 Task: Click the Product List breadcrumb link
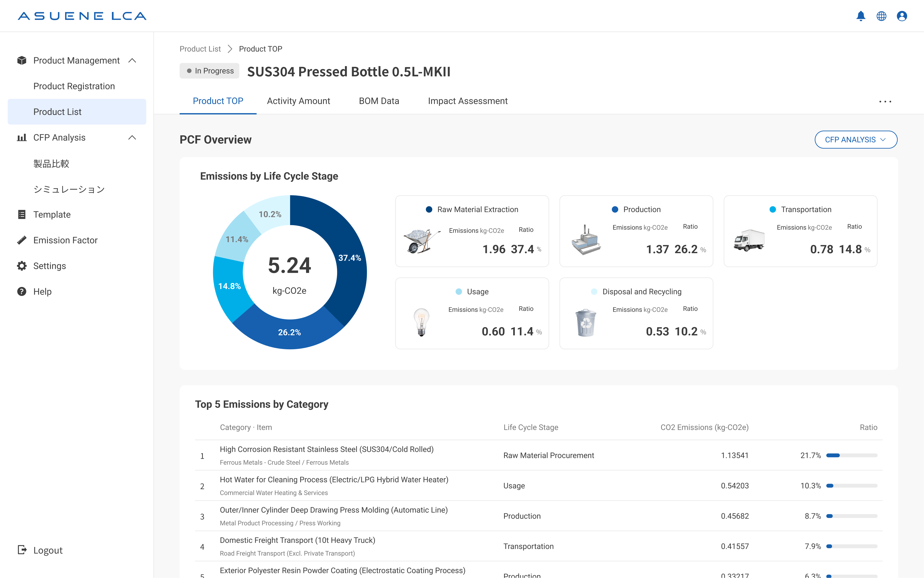tap(200, 49)
